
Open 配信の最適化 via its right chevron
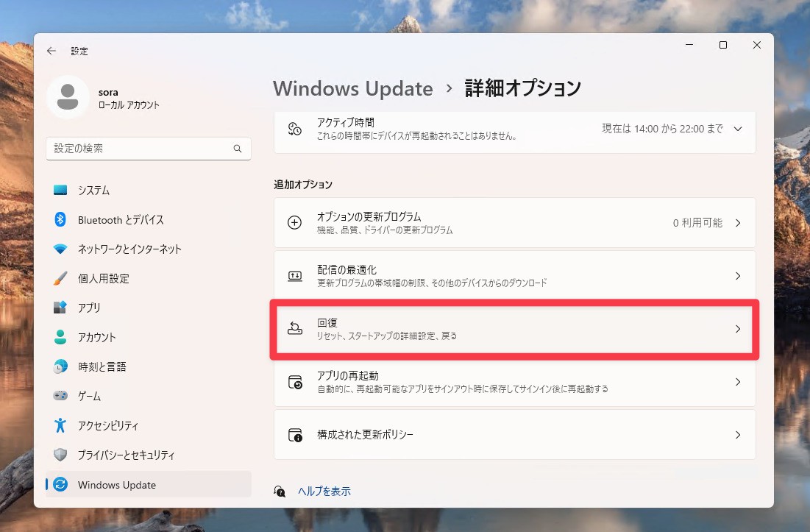[x=738, y=276]
